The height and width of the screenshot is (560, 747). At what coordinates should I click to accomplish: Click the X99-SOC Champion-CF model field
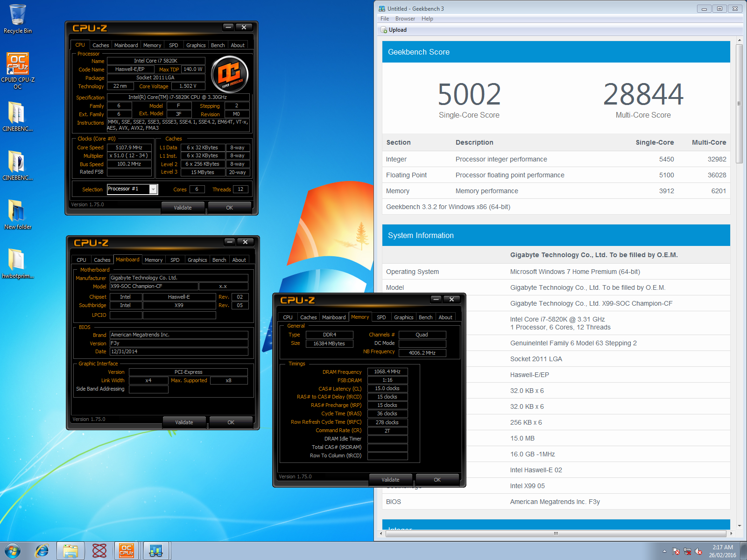[x=154, y=286]
